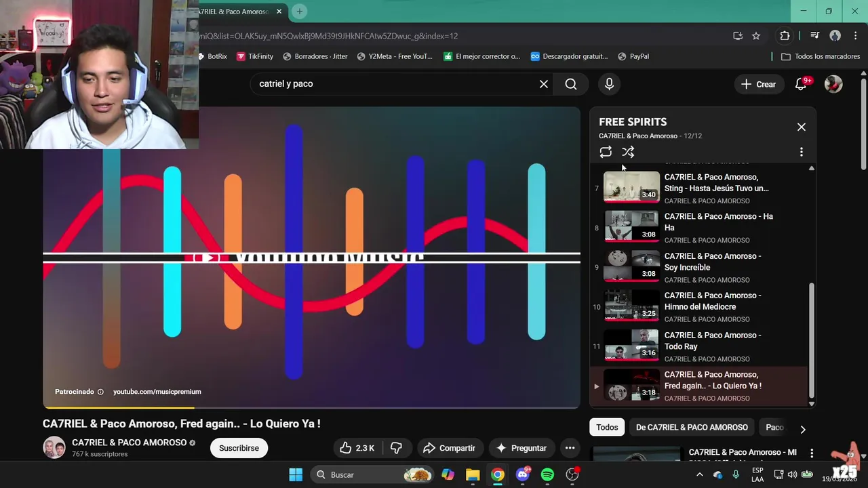
Task: Click the Patrocinado info icon
Action: click(x=100, y=392)
